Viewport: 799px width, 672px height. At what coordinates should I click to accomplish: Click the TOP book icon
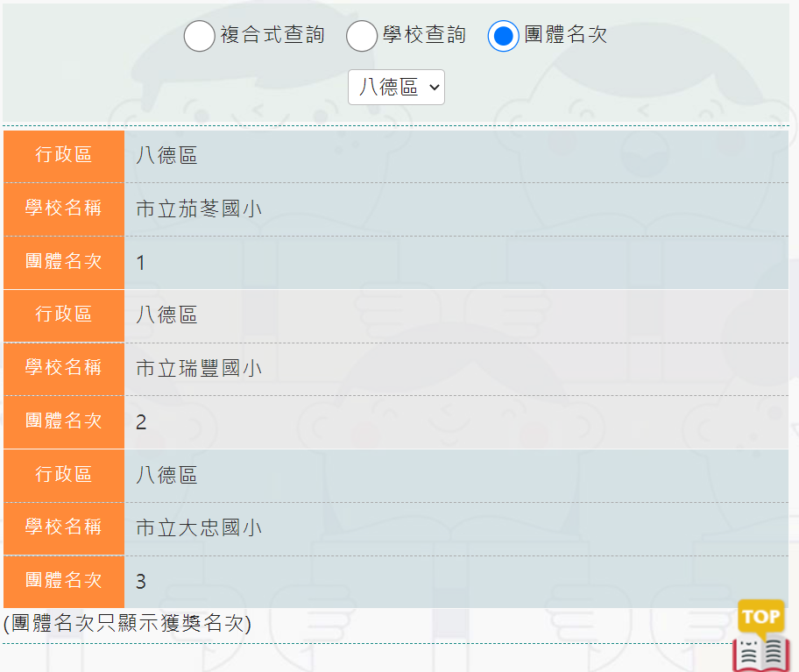(x=760, y=635)
